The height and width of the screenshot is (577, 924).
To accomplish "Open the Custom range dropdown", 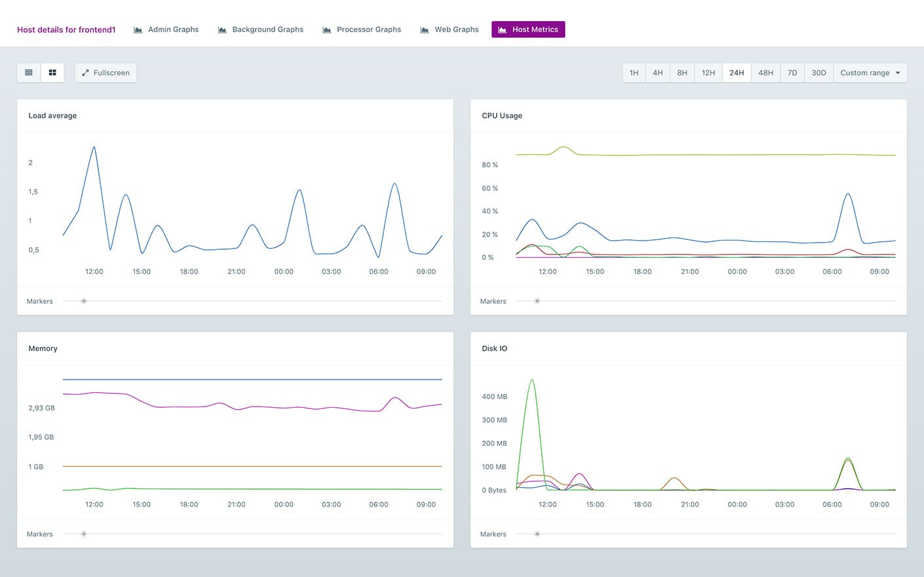I will pyautogui.click(x=870, y=73).
